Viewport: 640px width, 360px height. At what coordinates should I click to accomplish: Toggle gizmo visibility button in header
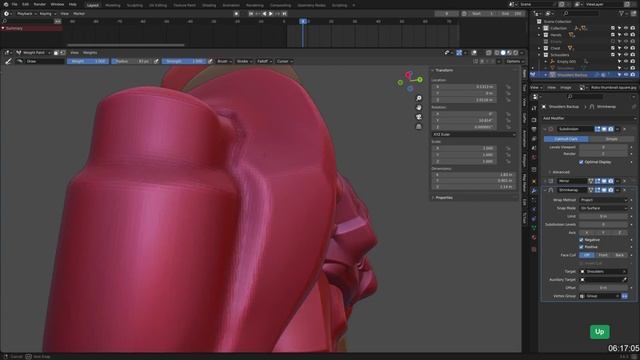click(x=459, y=53)
